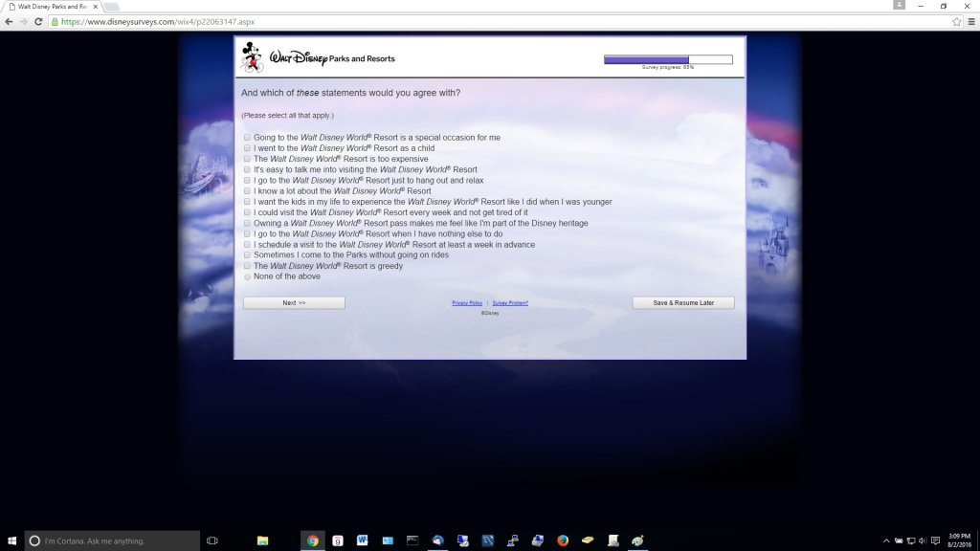
Task: Open File Explorer from the taskbar
Action: click(263, 540)
